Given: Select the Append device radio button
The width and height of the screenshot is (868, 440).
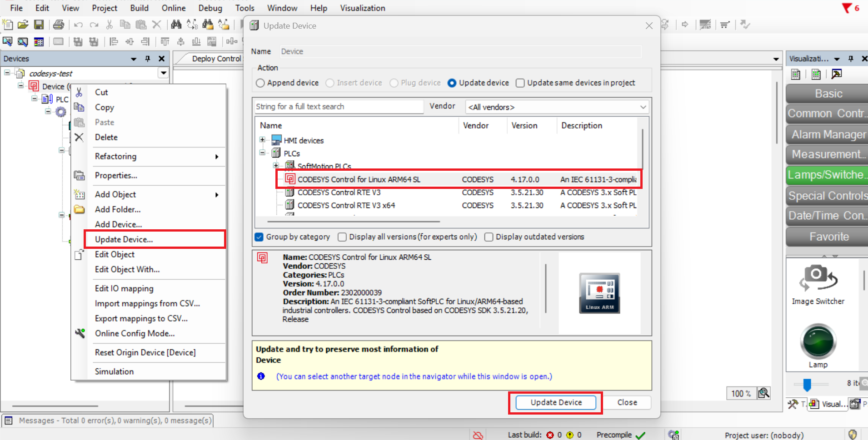Looking at the screenshot, I should click(260, 83).
